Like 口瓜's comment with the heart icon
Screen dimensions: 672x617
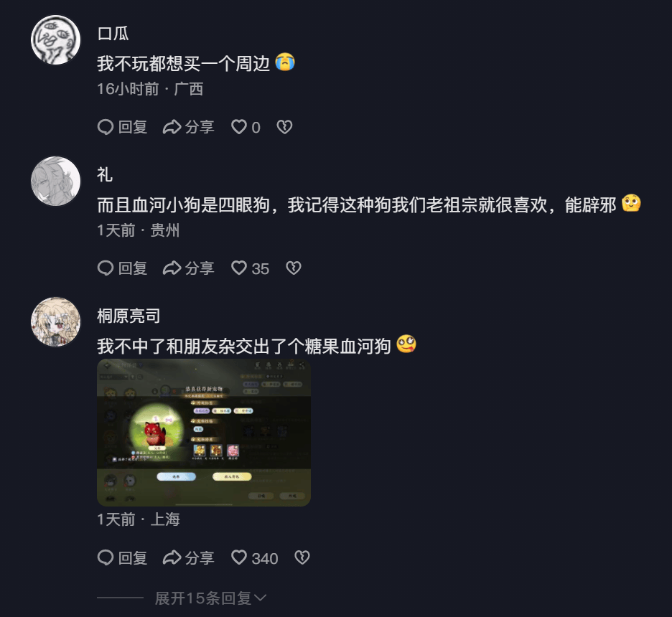238,127
